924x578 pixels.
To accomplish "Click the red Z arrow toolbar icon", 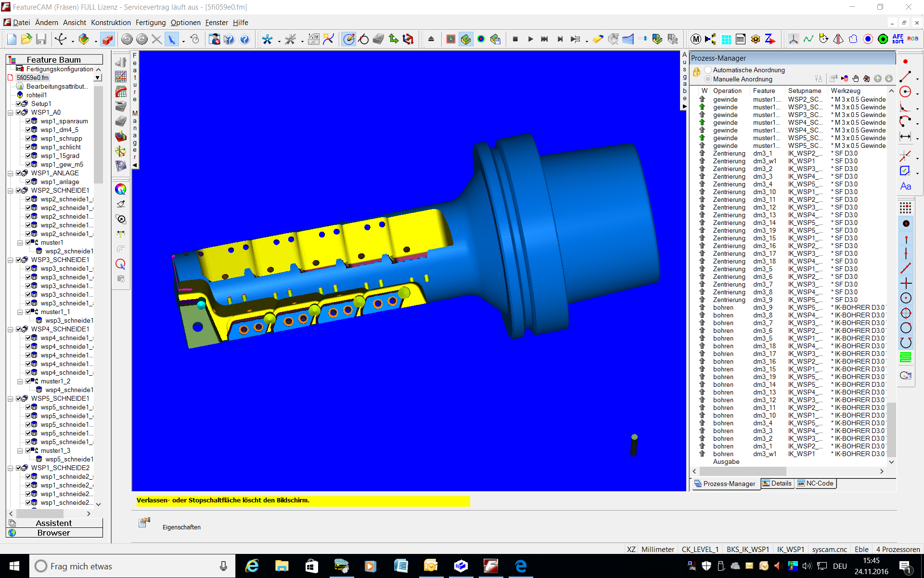I will pos(770,39).
